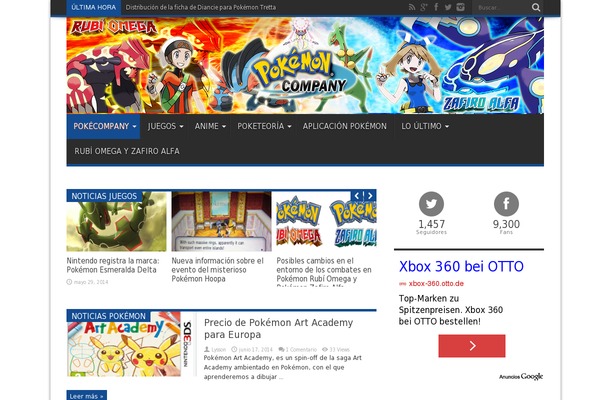
Task: Open the Rayquaza Esmeralda Delta thumbnail
Action: coord(116,222)
